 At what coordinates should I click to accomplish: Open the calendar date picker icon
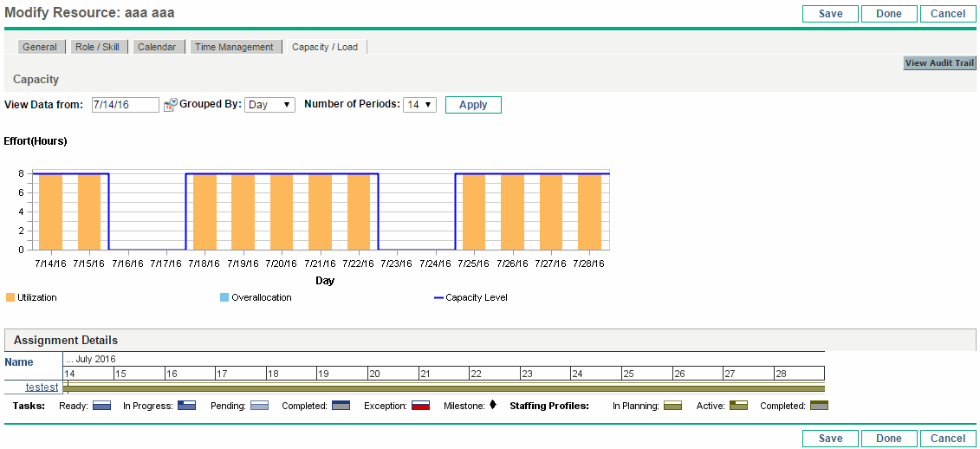point(170,105)
